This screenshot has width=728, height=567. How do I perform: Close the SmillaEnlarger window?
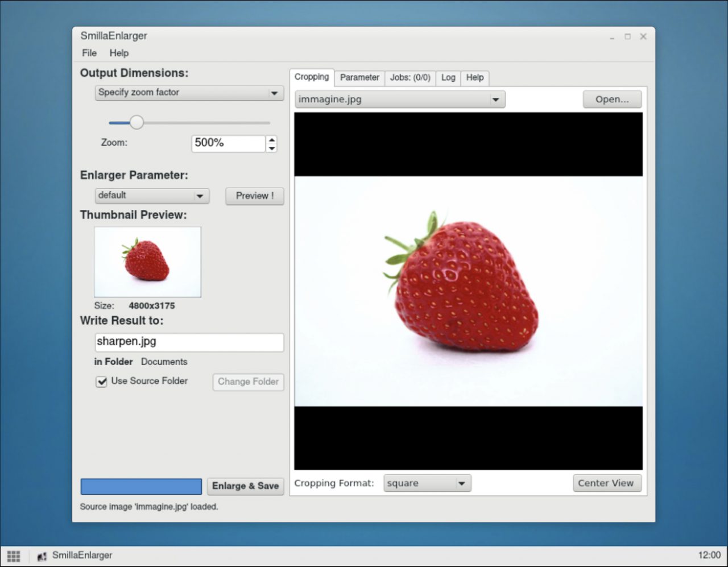tap(643, 36)
